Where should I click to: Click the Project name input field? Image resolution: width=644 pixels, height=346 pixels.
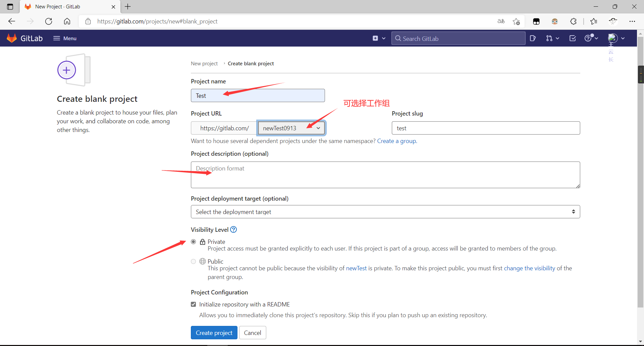(258, 95)
